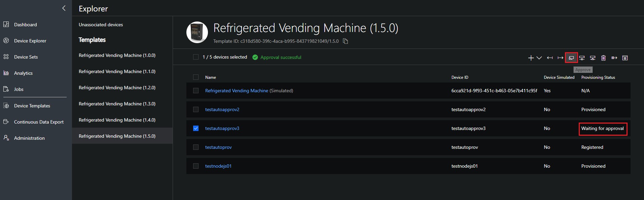Click Device Sets sidebar icon
Screen dimensions: 644x200
6,57
